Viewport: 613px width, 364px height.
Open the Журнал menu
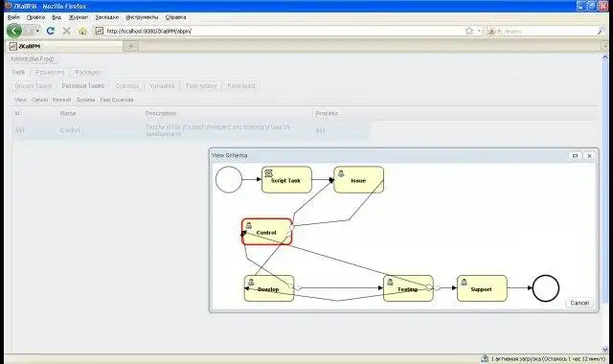(x=79, y=17)
